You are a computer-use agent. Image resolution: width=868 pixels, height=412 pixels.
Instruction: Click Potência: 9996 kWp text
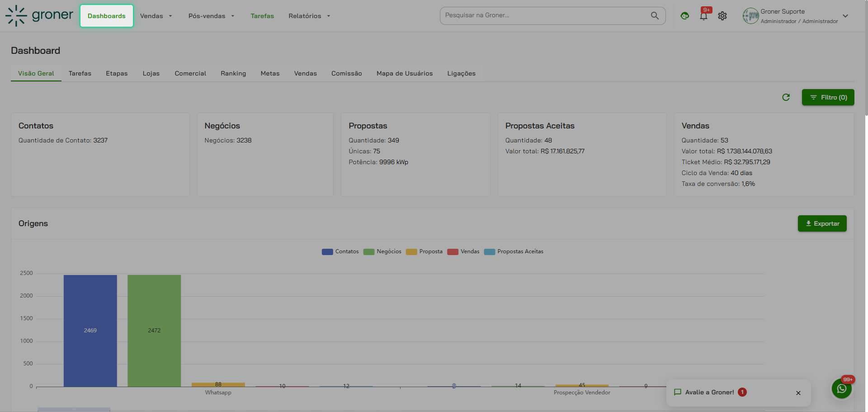pyautogui.click(x=378, y=162)
